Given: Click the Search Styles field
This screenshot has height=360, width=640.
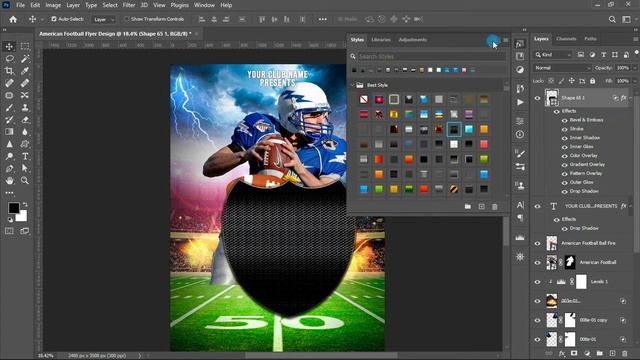Looking at the screenshot, I should click(x=431, y=57).
